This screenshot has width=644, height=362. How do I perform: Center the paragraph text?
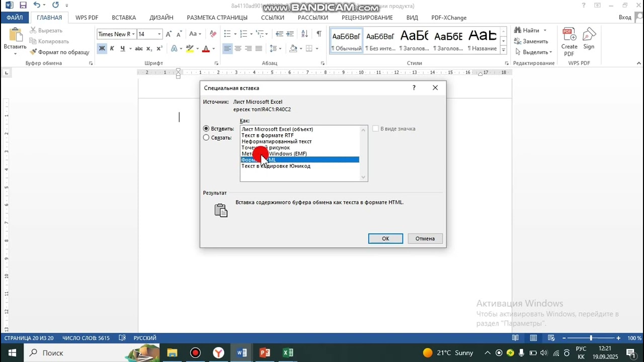point(238,49)
